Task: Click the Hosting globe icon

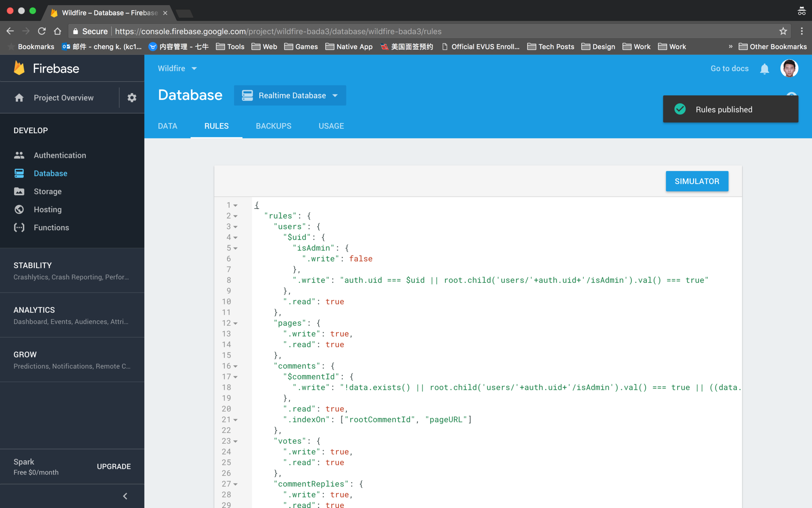Action: point(19,209)
